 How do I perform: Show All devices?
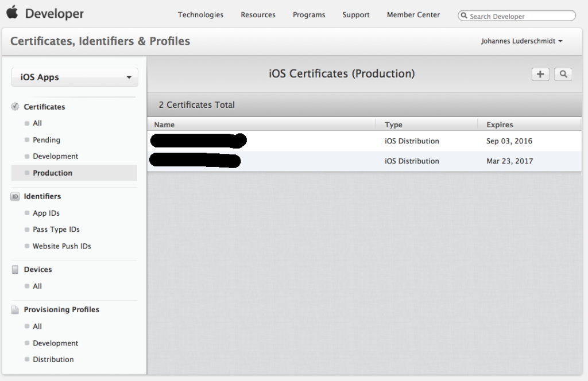(37, 286)
